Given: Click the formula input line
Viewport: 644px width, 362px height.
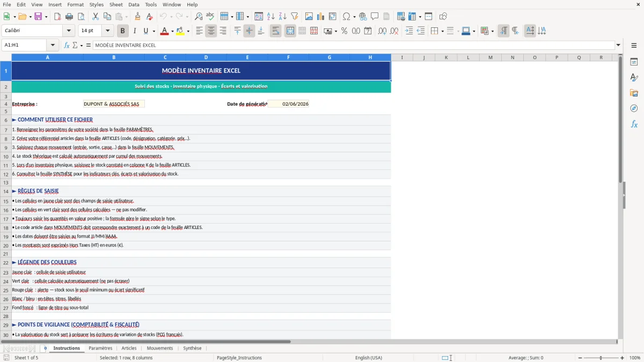Looking at the screenshot, I should pos(353,46).
